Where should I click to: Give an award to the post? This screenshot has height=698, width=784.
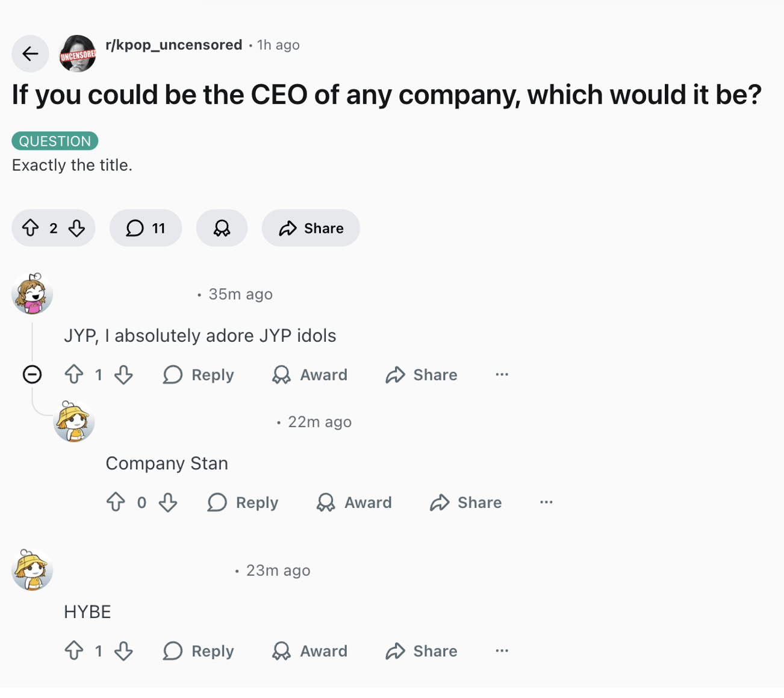tap(222, 228)
